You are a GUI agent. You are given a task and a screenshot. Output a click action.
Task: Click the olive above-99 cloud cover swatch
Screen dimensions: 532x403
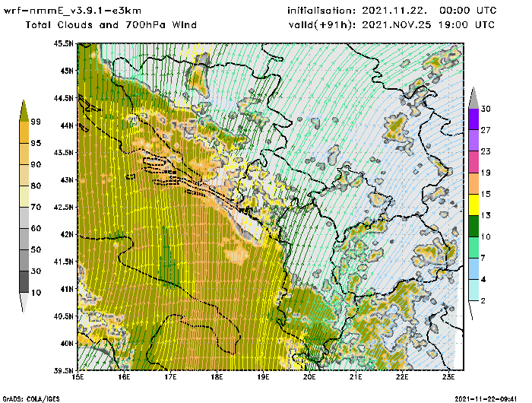coord(24,111)
